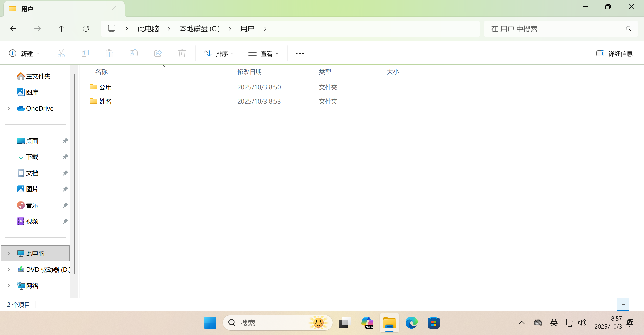The width and height of the screenshot is (644, 335).
Task: Add a new tab with plus button
Action: coord(136,9)
